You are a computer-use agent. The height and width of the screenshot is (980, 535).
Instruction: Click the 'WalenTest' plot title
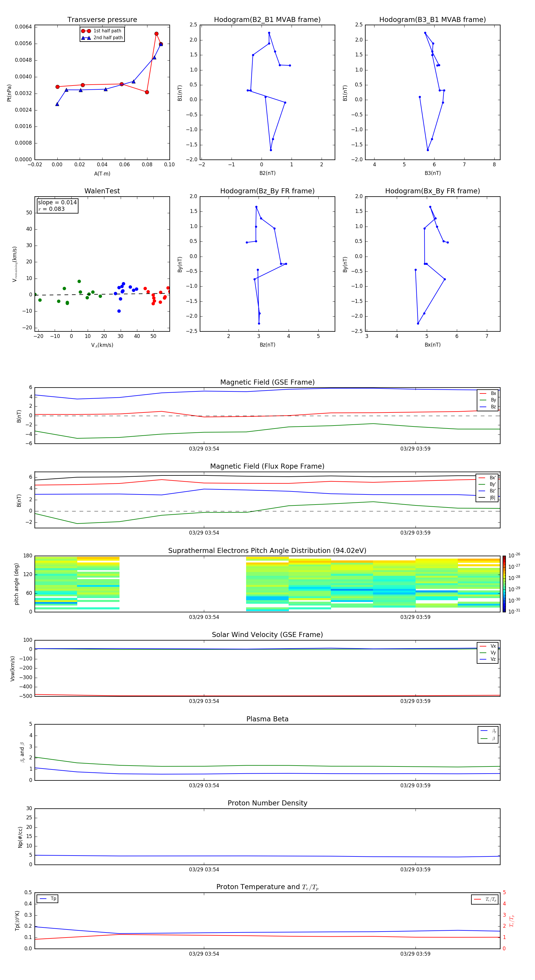click(x=102, y=191)
